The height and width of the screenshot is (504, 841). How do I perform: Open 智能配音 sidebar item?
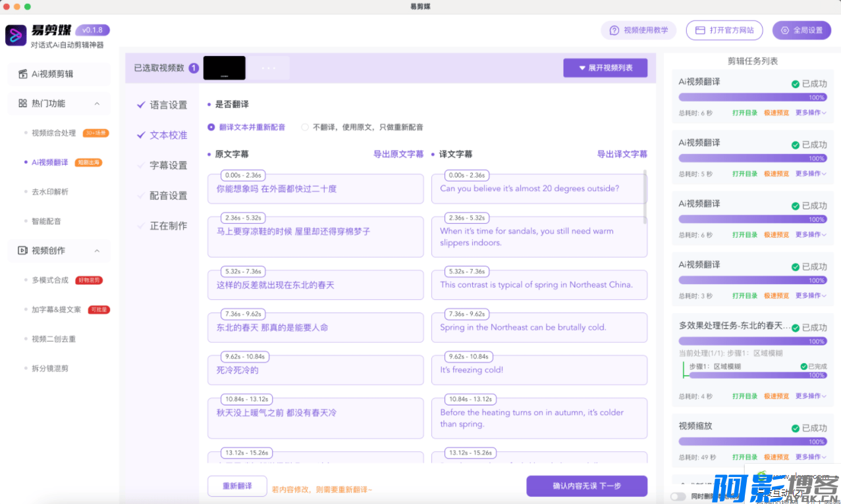tap(46, 221)
